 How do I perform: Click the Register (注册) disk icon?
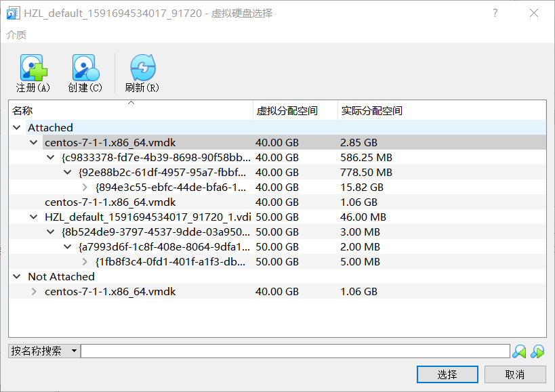[33, 68]
